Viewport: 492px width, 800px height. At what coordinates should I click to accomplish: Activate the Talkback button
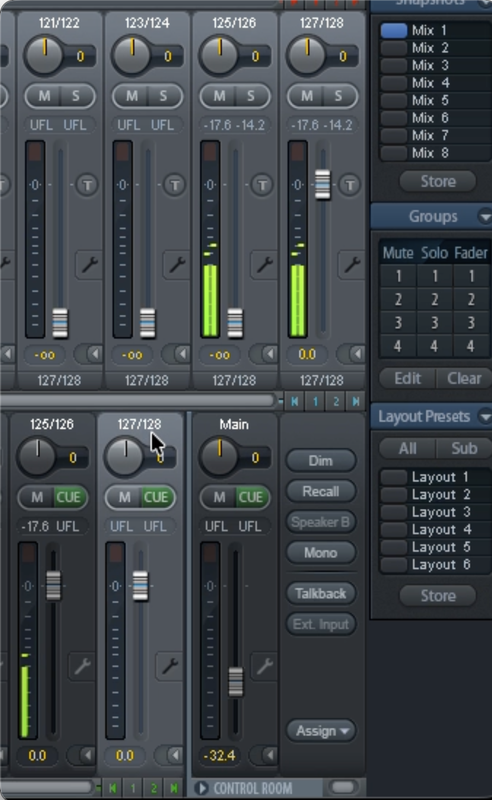click(321, 593)
